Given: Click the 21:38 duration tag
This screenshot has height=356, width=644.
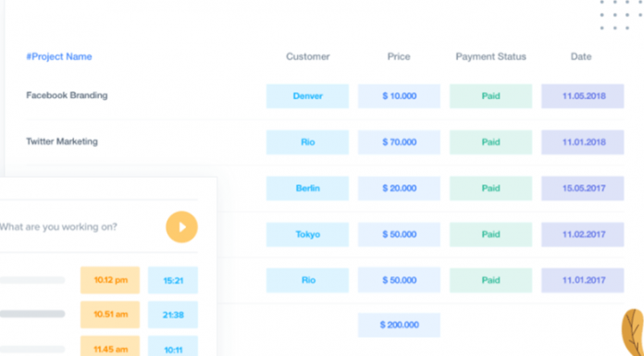Looking at the screenshot, I should point(173,315).
